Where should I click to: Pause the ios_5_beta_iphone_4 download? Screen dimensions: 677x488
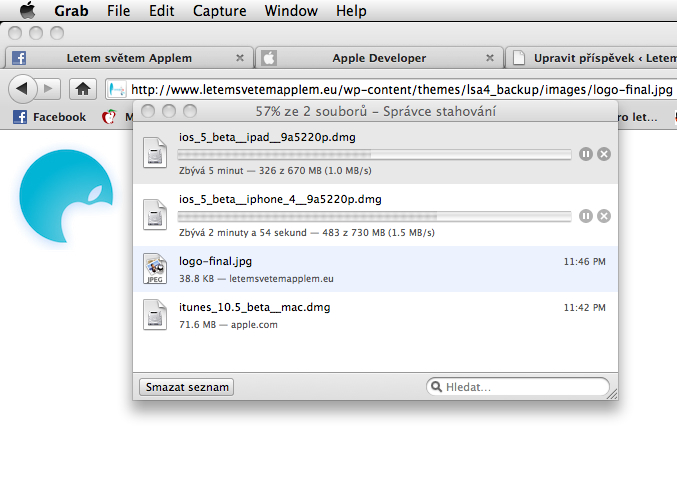tap(585, 216)
